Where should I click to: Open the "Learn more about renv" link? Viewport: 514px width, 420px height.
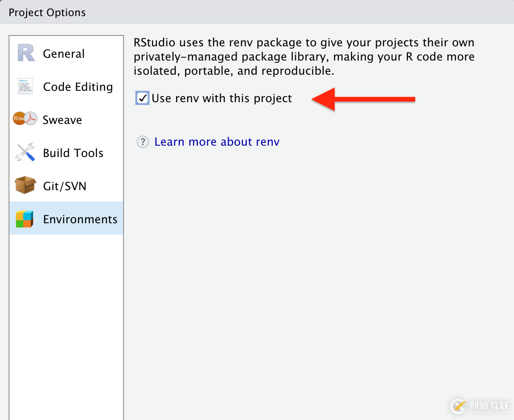point(217,142)
